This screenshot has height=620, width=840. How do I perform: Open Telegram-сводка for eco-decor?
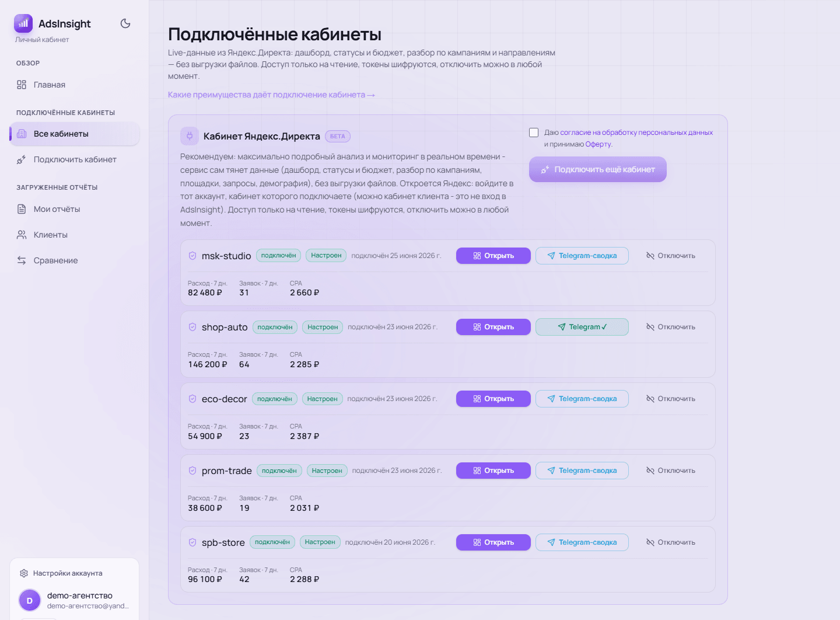[582, 399]
